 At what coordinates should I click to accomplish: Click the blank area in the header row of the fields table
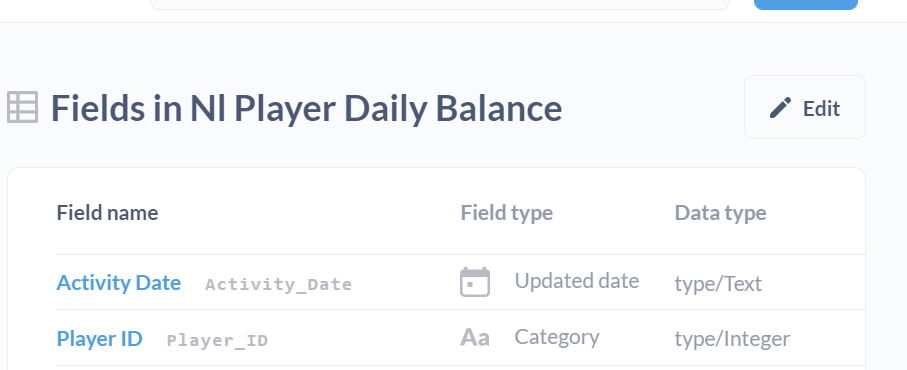309,213
